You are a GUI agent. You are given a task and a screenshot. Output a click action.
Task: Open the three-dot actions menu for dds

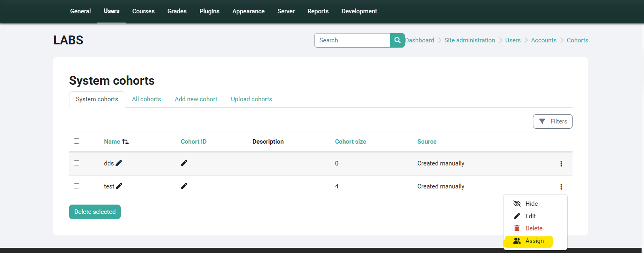[x=561, y=164]
